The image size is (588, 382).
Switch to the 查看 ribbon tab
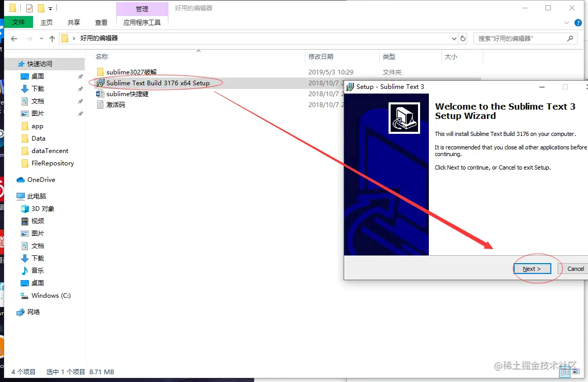tap(101, 23)
